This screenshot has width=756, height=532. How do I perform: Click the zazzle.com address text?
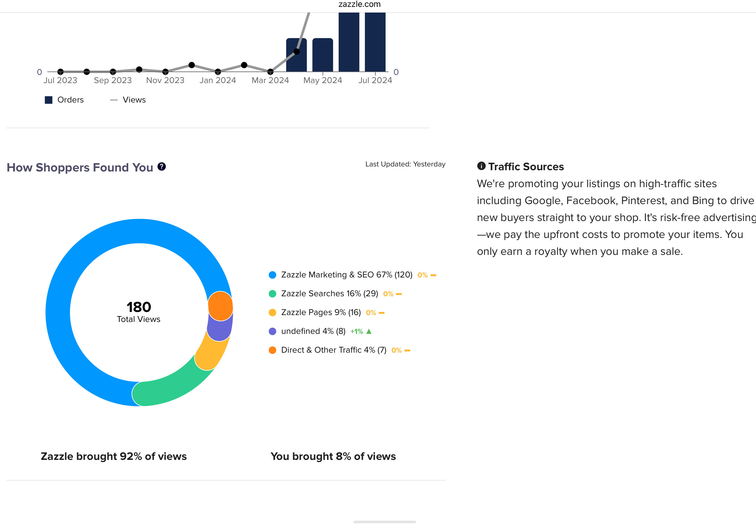coord(359,4)
